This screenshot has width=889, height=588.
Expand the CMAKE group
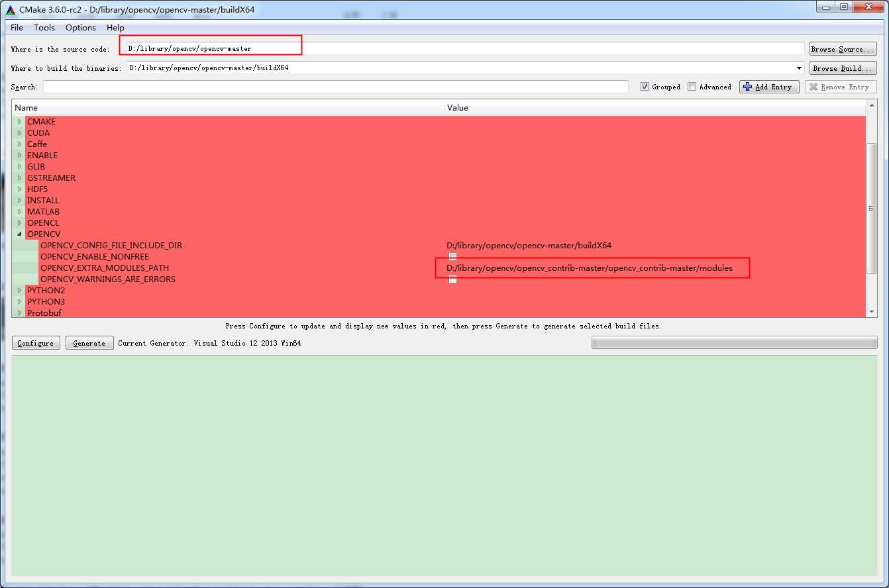click(x=19, y=122)
